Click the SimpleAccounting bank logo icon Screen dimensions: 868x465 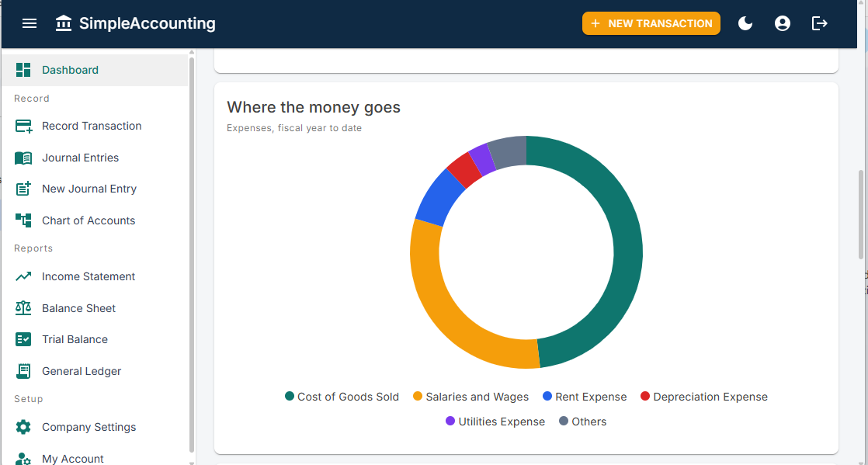coord(64,23)
